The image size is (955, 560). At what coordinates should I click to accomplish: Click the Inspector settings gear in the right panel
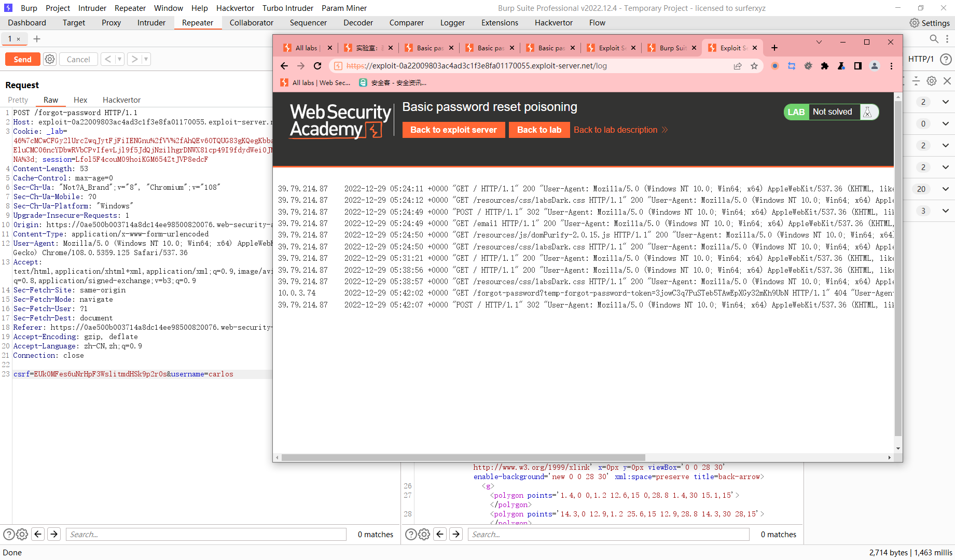932,81
